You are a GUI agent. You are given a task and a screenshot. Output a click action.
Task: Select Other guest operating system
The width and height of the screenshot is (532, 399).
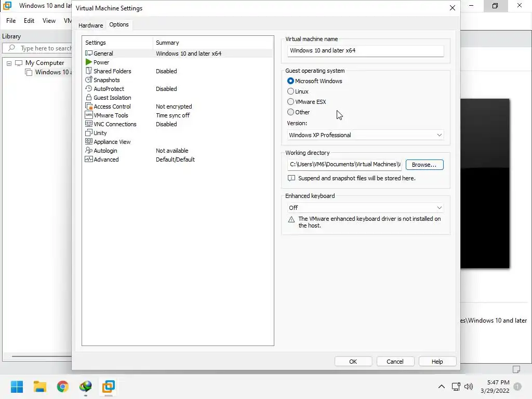[290, 112]
